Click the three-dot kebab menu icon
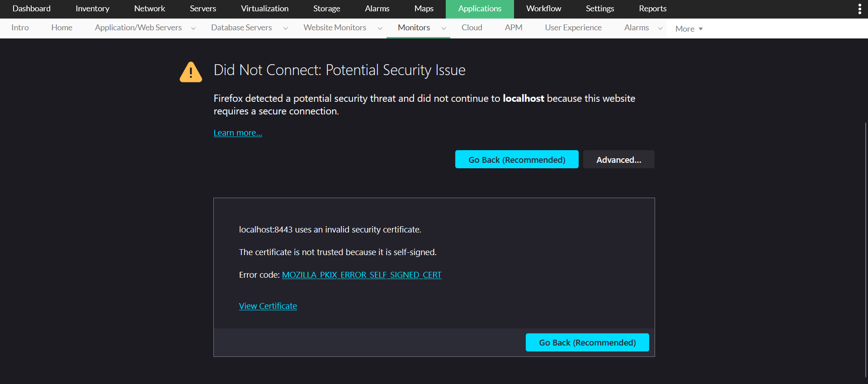This screenshot has width=868, height=384. [x=859, y=9]
